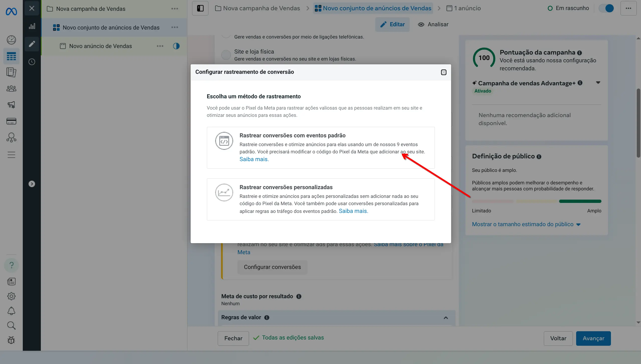
Task: Click the Fechar button
Action: pos(233,338)
